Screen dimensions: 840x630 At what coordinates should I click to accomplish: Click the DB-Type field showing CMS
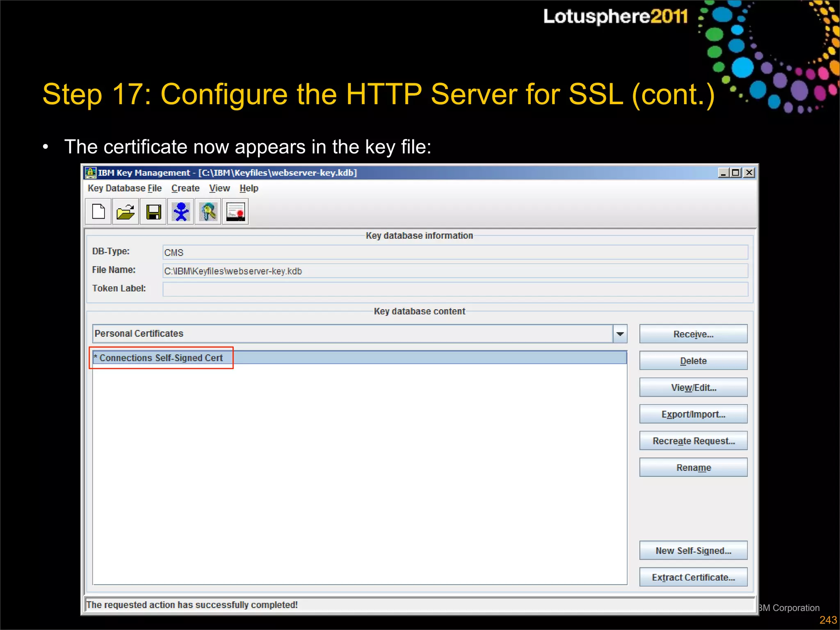[455, 252]
